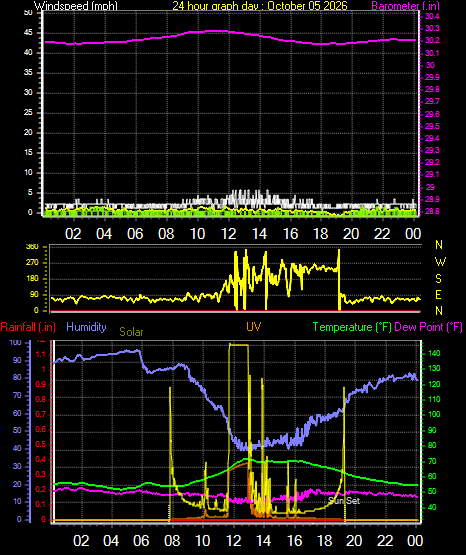The width and height of the screenshot is (466, 555).
Task: Click barometer scale value 29.9
Action: [432, 77]
